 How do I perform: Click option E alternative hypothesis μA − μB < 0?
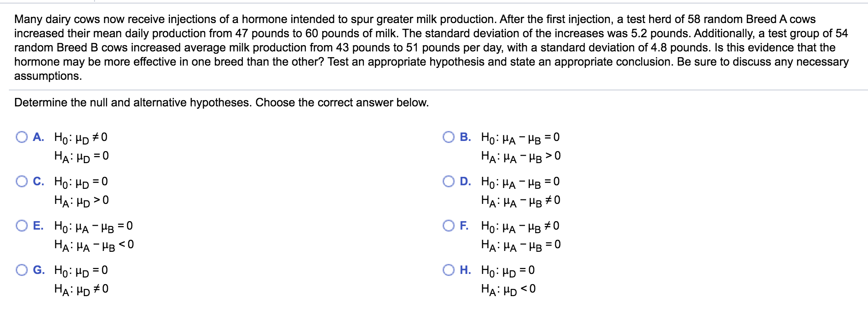coord(94,245)
